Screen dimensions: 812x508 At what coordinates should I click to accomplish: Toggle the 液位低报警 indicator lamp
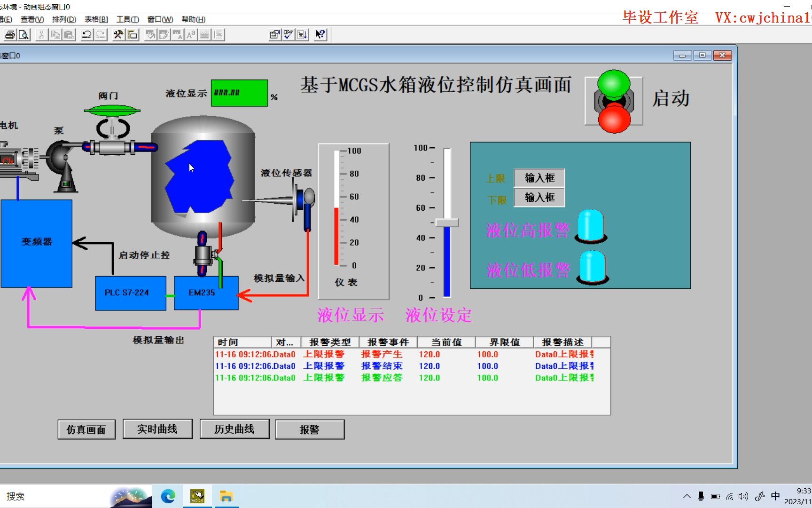(x=592, y=268)
